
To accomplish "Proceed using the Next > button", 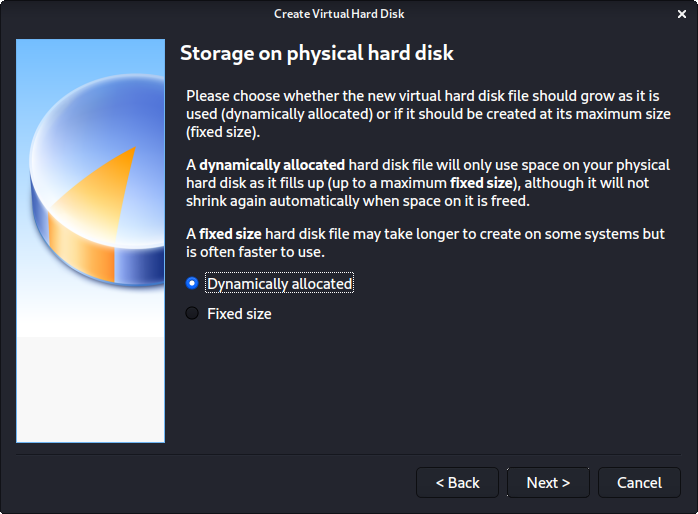I will [548, 482].
